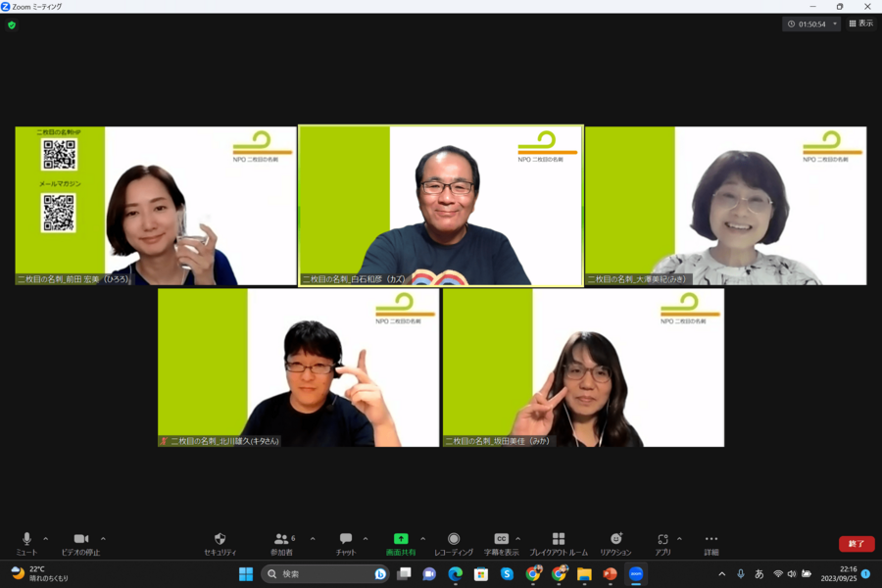Expand audio options arrow beside Mute
This screenshot has width=882, height=588.
pyautogui.click(x=46, y=539)
